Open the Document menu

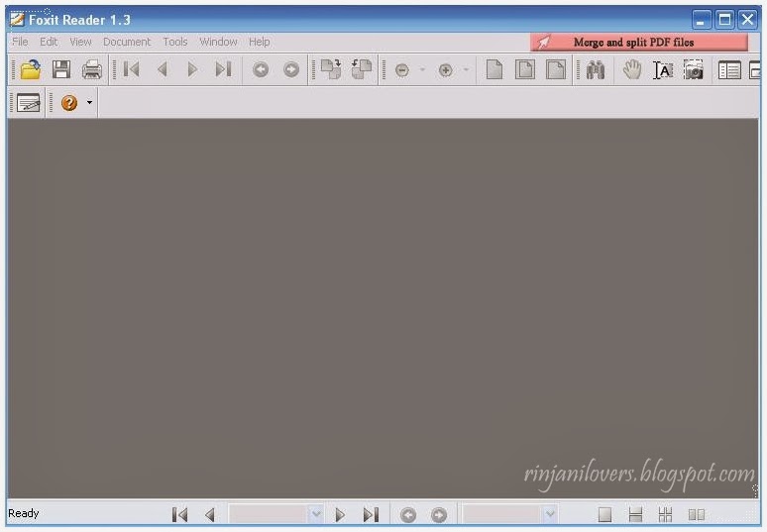[127, 42]
